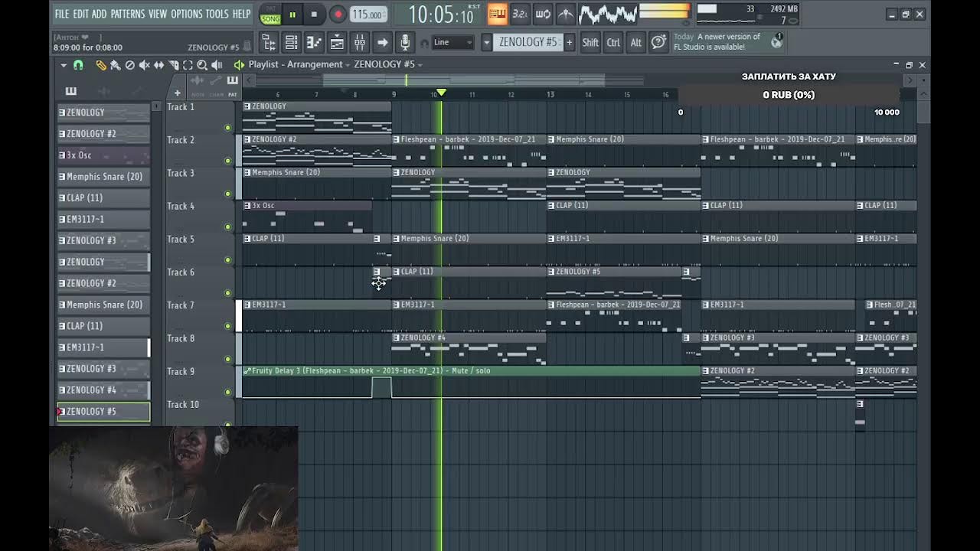Open the Piano roll from top toolbar

[314, 42]
